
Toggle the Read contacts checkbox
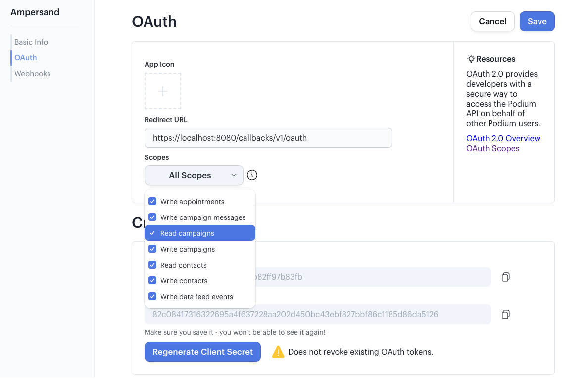(x=152, y=265)
